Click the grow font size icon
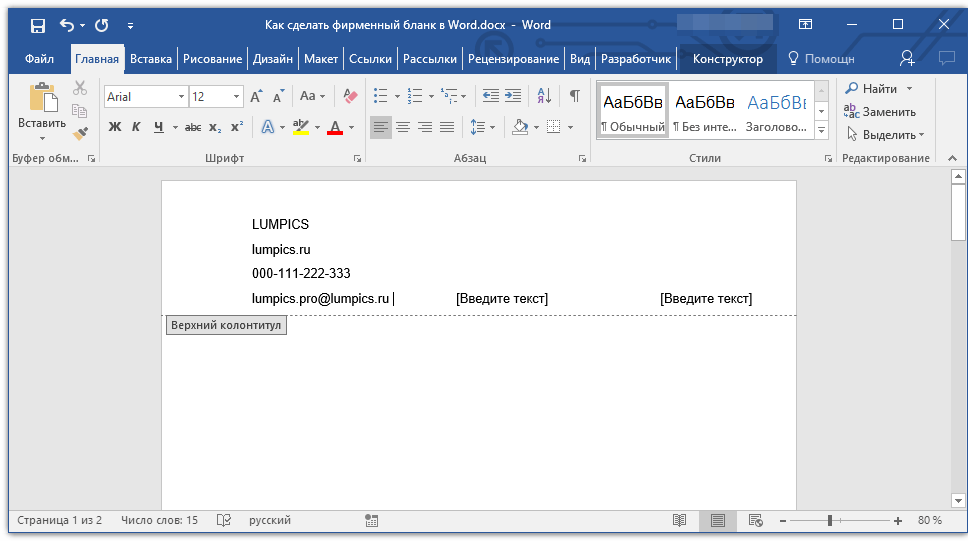 [256, 96]
